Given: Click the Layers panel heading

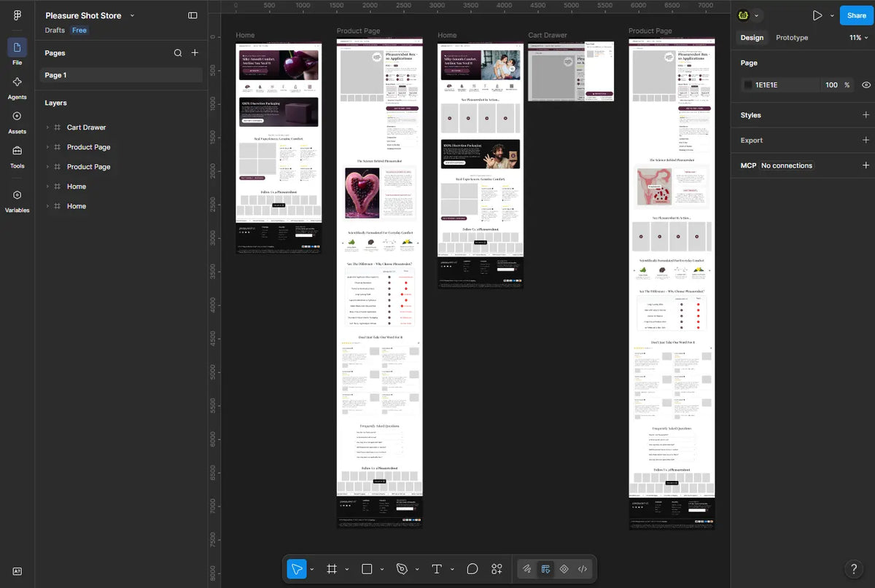Looking at the screenshot, I should (x=55, y=103).
